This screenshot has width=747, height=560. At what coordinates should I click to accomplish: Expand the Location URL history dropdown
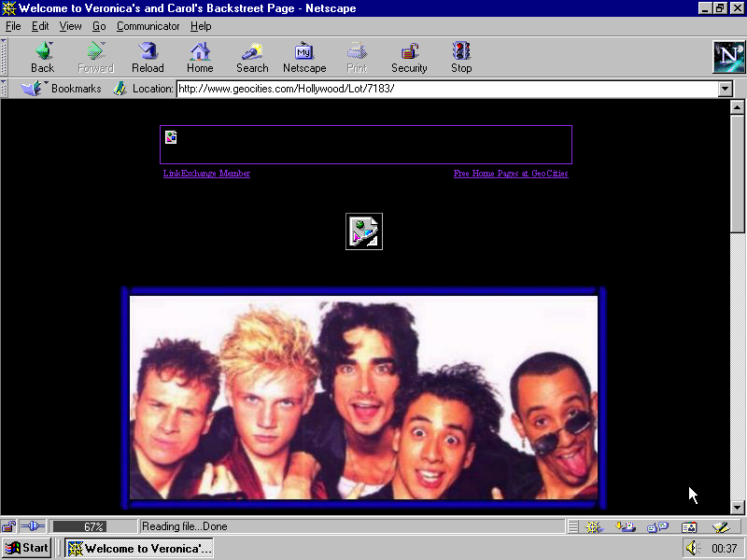pyautogui.click(x=726, y=89)
